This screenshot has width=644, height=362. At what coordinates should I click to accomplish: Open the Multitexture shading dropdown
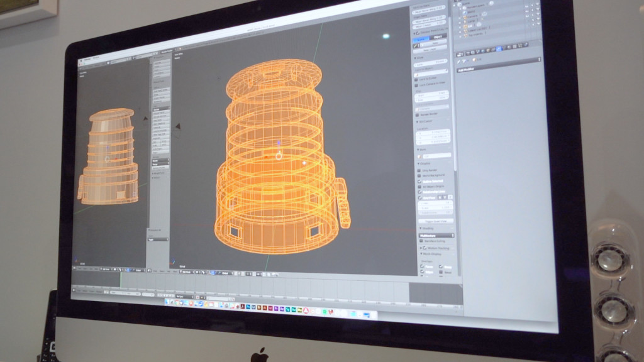point(436,235)
